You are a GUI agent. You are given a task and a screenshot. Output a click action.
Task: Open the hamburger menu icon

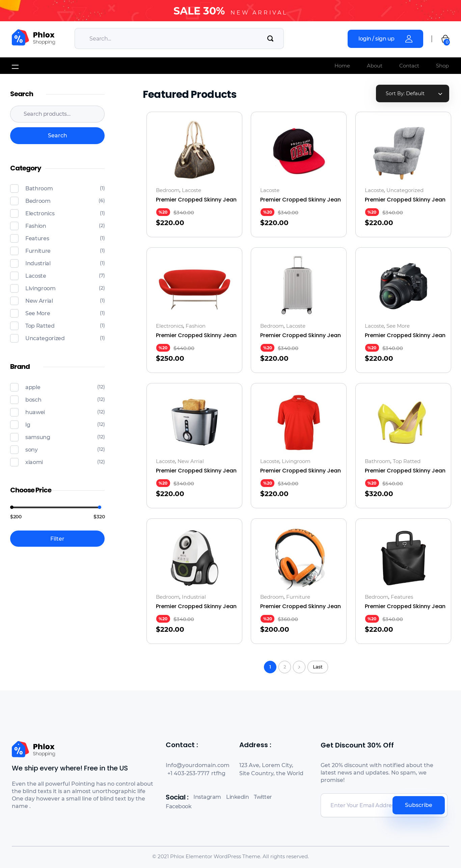pyautogui.click(x=15, y=66)
